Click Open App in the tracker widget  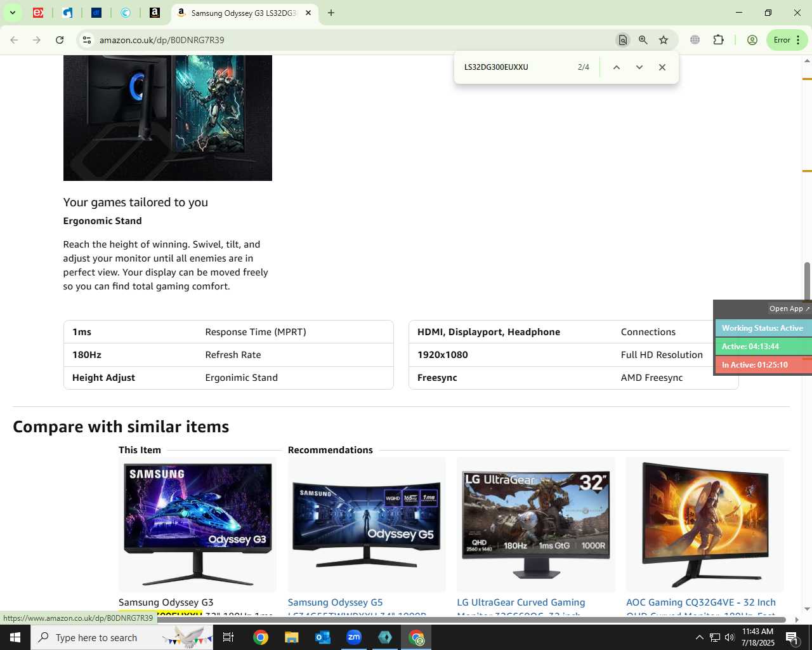click(x=789, y=308)
